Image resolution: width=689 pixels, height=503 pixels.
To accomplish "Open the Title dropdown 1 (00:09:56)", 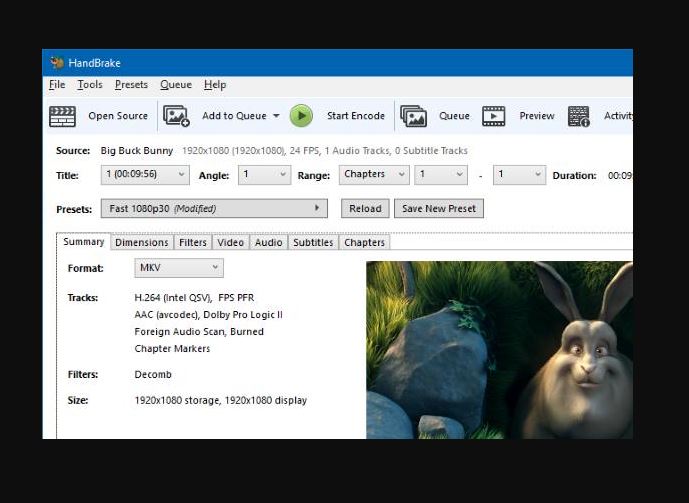I will (x=145, y=175).
